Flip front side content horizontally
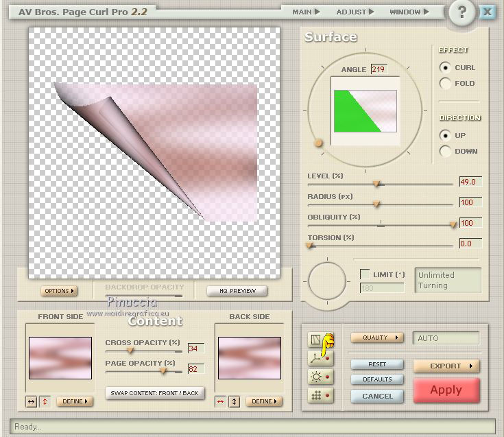504x437 pixels. [31, 401]
